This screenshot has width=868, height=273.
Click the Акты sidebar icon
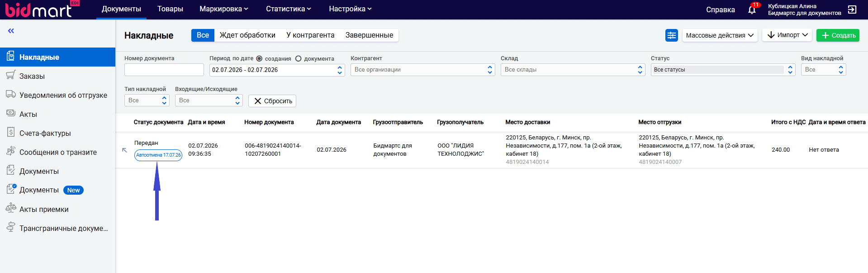10,113
